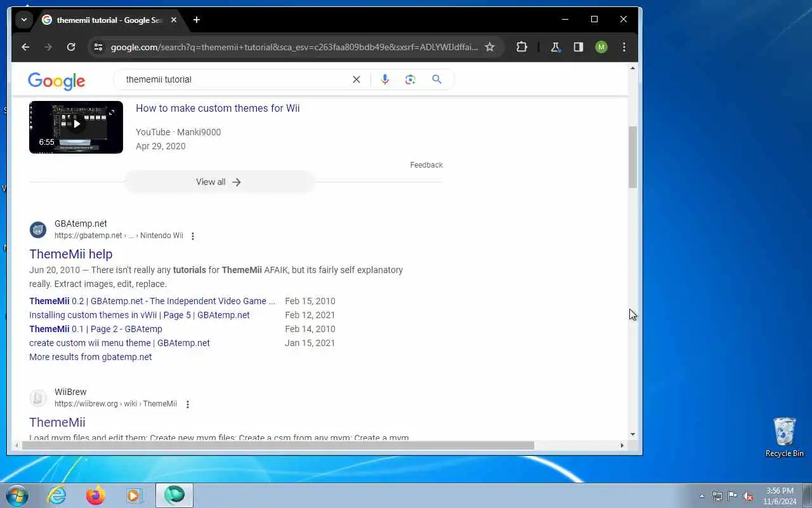The height and width of the screenshot is (508, 812).
Task: Open create custom wii menu theme link
Action: 119,343
